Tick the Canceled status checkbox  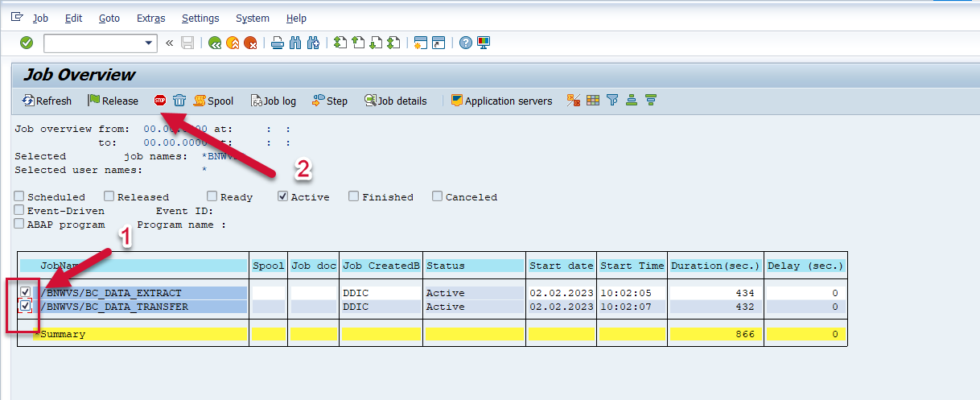437,196
